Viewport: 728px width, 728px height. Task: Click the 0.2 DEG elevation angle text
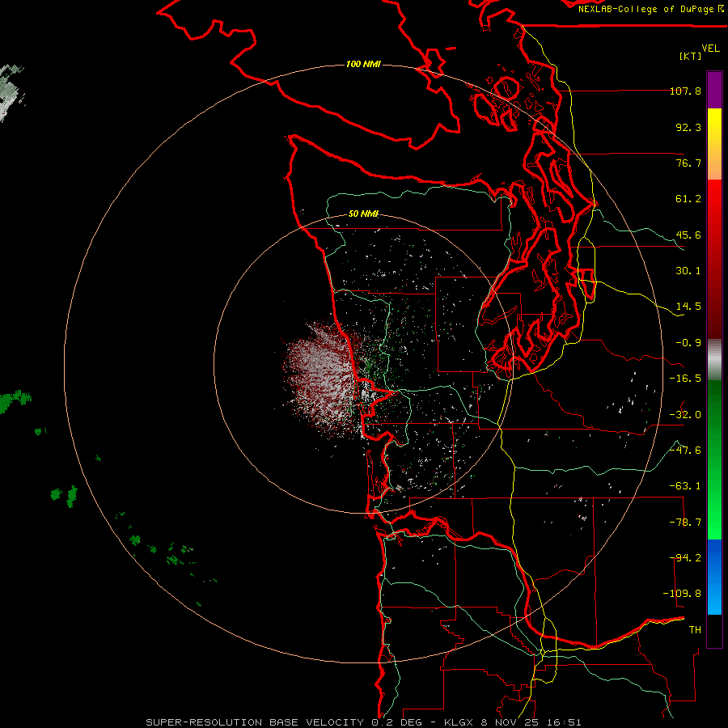coord(396,722)
